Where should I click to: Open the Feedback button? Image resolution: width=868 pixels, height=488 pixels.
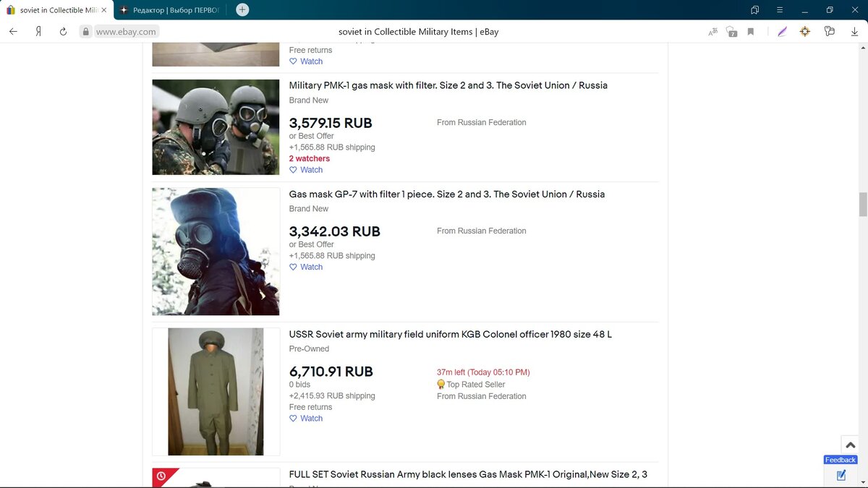[841, 460]
